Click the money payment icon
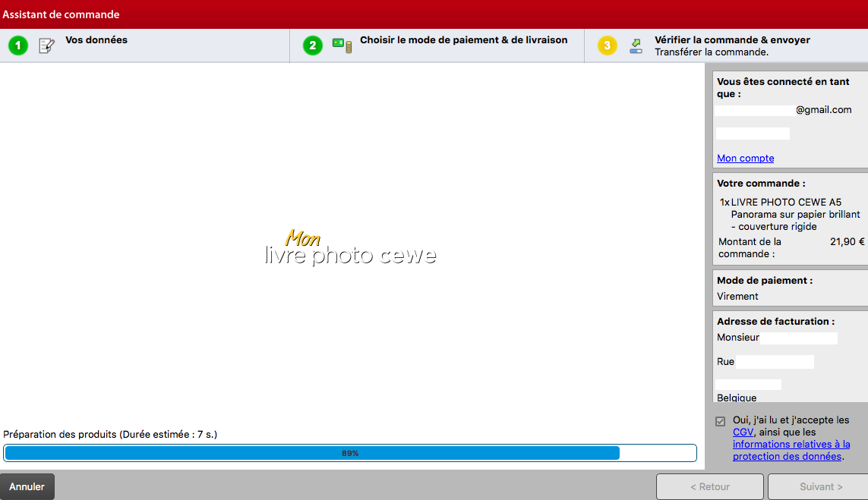The image size is (868, 500). tap(342, 46)
